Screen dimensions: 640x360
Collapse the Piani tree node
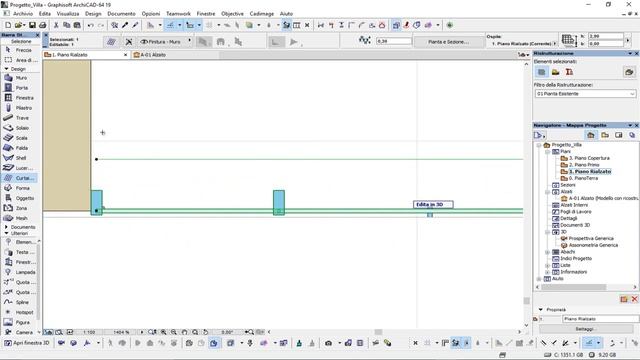[547, 151]
